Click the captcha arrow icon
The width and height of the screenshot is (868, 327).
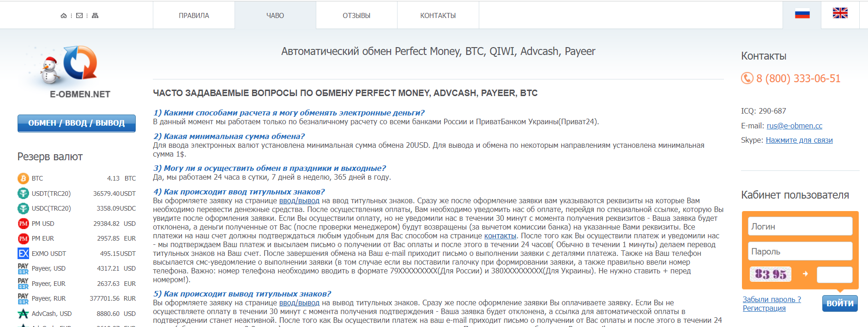click(805, 274)
